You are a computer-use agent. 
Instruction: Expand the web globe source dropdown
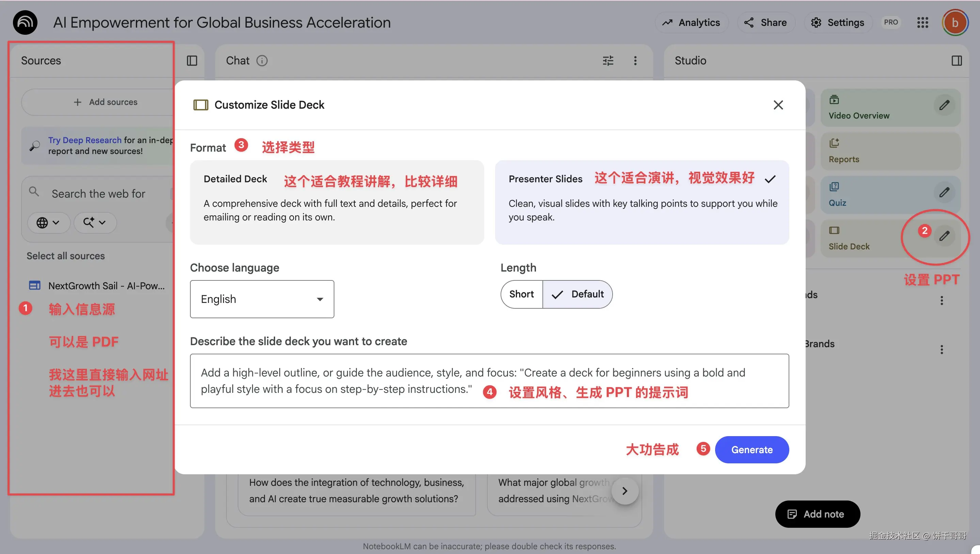pos(48,223)
